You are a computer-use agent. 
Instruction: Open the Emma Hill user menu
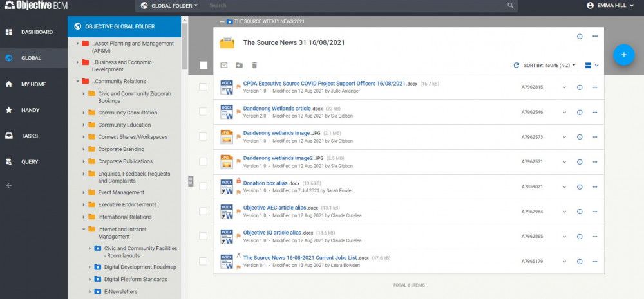tap(611, 6)
